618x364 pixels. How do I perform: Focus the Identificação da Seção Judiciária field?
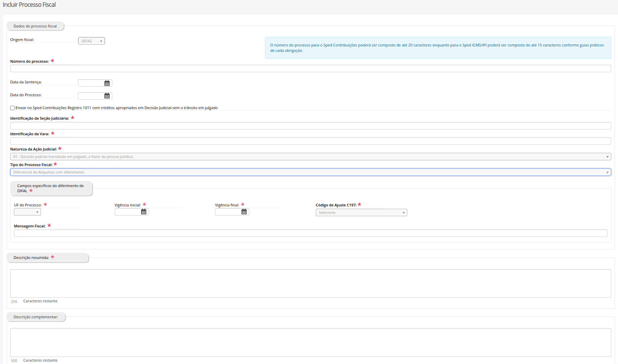[x=311, y=126]
